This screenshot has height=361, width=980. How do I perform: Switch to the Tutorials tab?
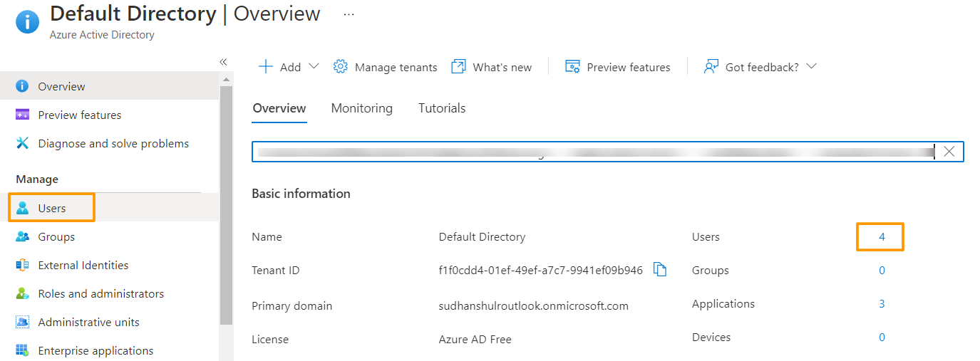point(442,108)
